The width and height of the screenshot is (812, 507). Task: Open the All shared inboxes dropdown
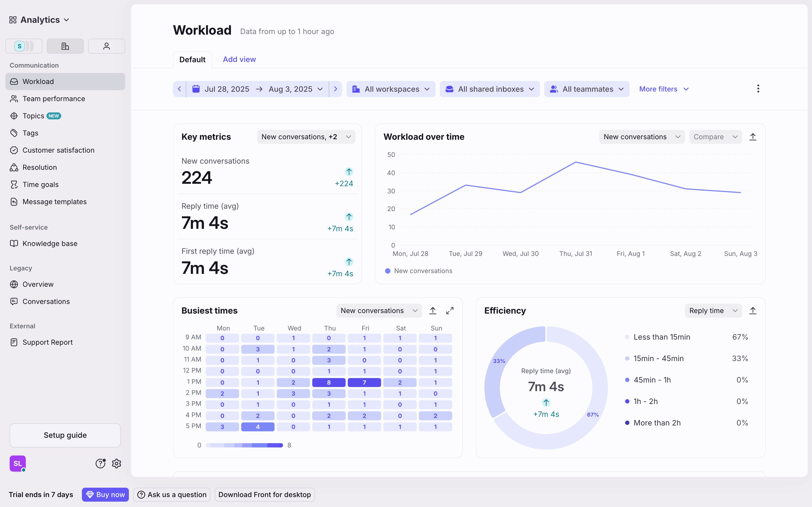489,89
